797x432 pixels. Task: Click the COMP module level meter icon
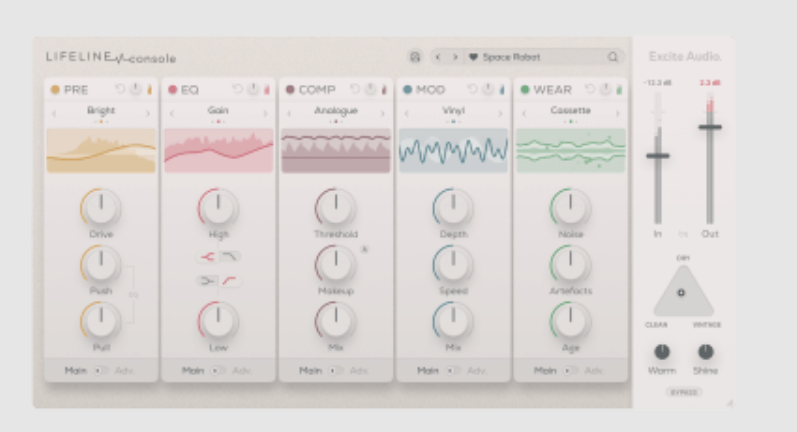point(384,89)
